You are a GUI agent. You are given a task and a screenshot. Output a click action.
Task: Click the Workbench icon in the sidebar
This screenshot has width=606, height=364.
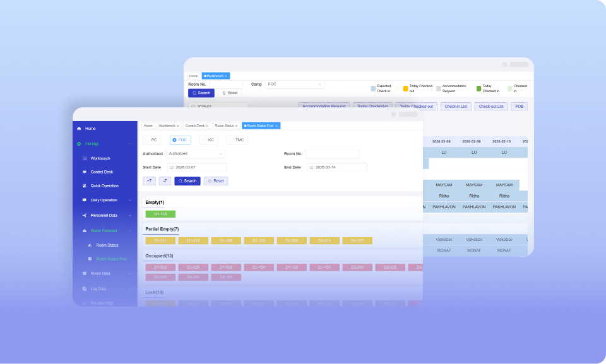pyautogui.click(x=85, y=158)
